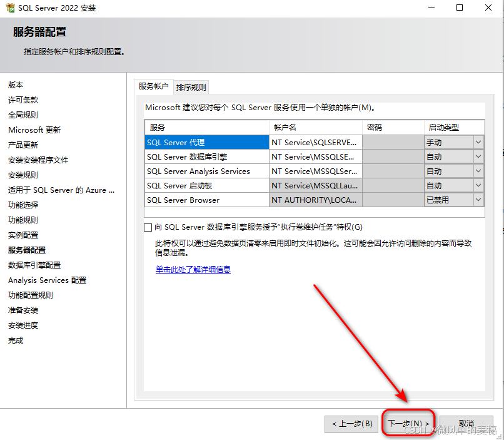This screenshot has height=440, width=504.
Task: Click account name NT Service\SQLSERVE... cell
Action: (x=316, y=142)
